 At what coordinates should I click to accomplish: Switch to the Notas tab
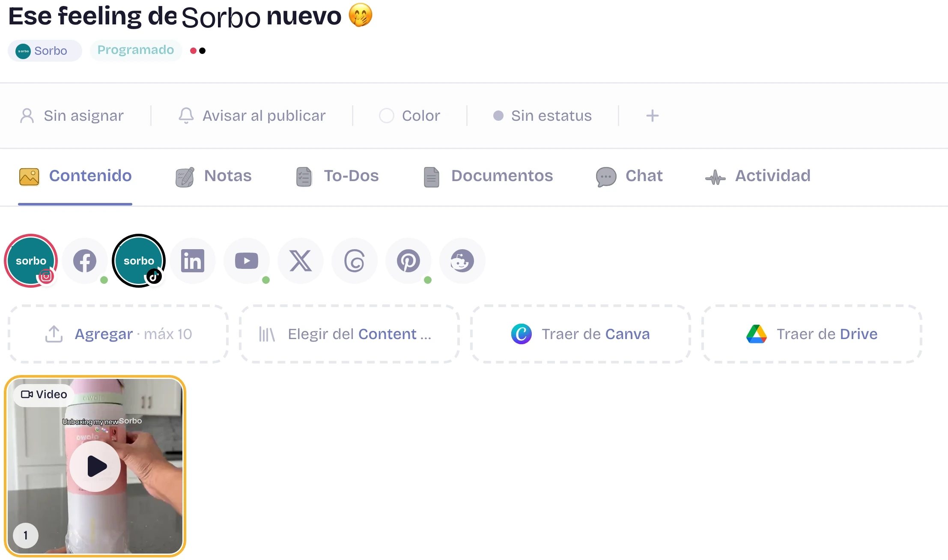pos(213,176)
